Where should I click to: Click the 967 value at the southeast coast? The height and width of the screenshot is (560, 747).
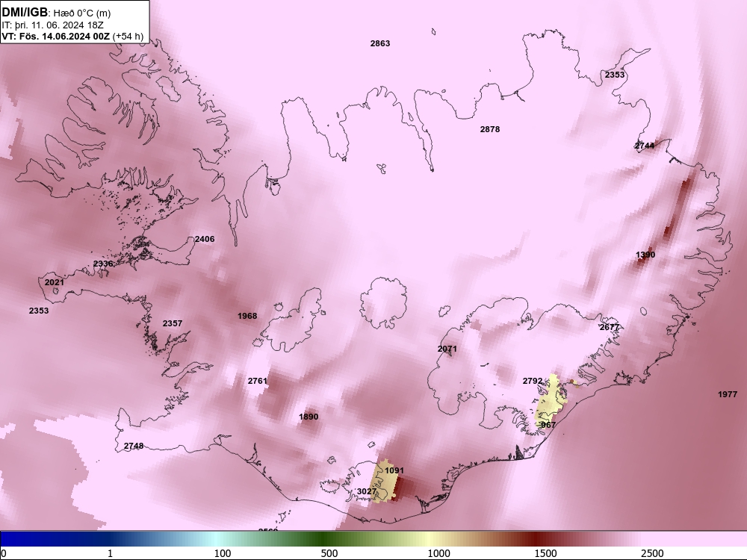pyautogui.click(x=548, y=425)
